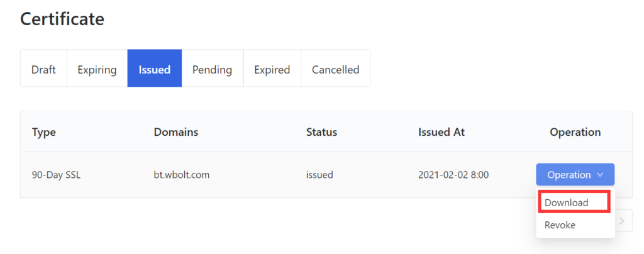Select the 90-Day SSL type cell
The width and height of the screenshot is (644, 254).
click(56, 175)
